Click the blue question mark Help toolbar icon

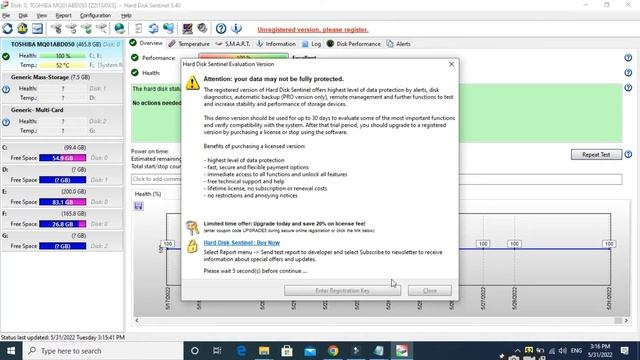(x=221, y=29)
